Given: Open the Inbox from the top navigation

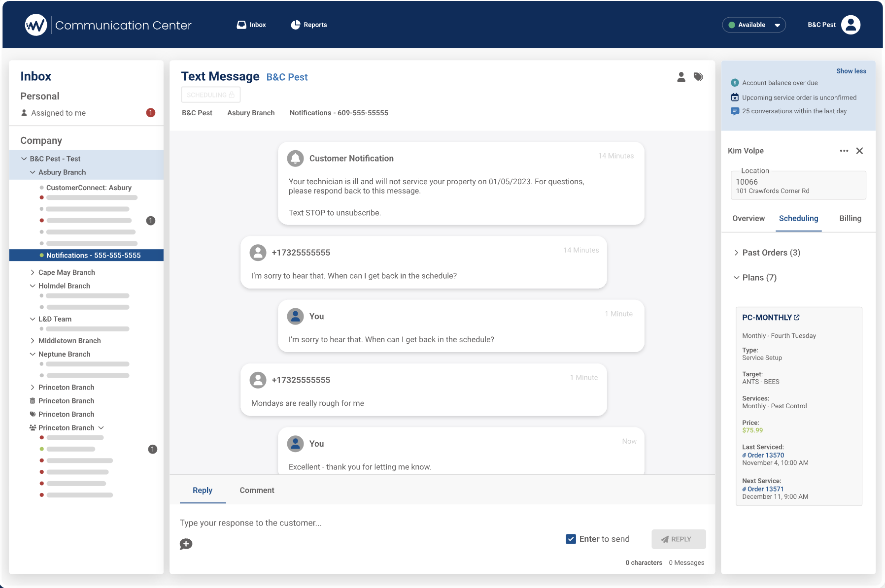Looking at the screenshot, I should click(x=251, y=25).
